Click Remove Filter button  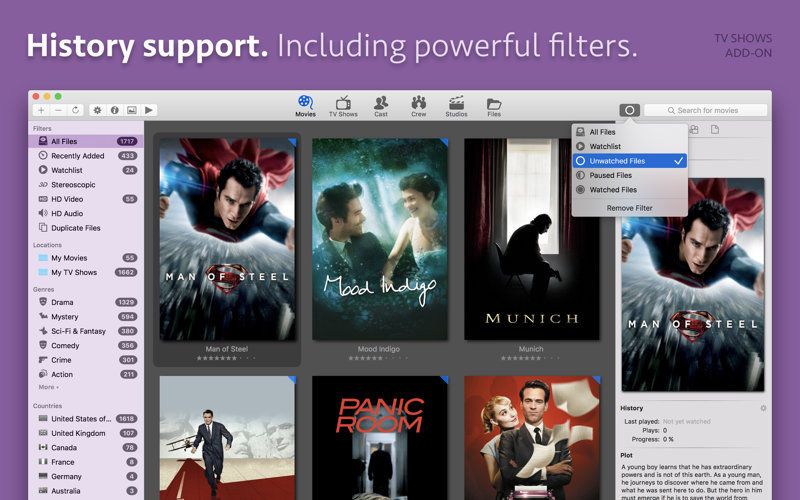point(629,208)
